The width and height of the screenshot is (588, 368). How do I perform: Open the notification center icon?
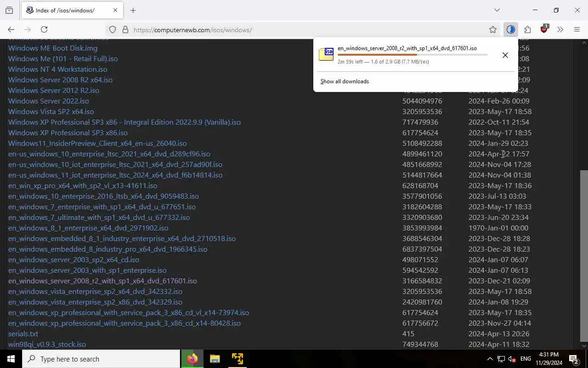pyautogui.click(x=574, y=359)
